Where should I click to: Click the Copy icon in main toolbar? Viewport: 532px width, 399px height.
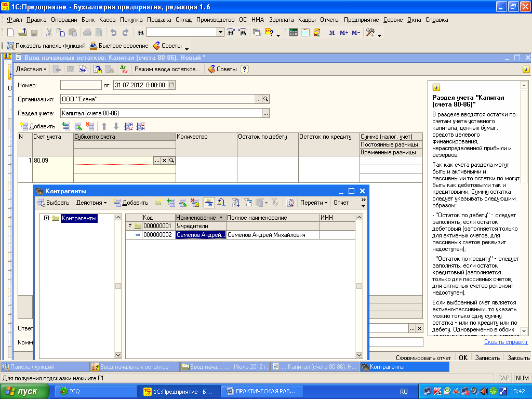(61, 33)
